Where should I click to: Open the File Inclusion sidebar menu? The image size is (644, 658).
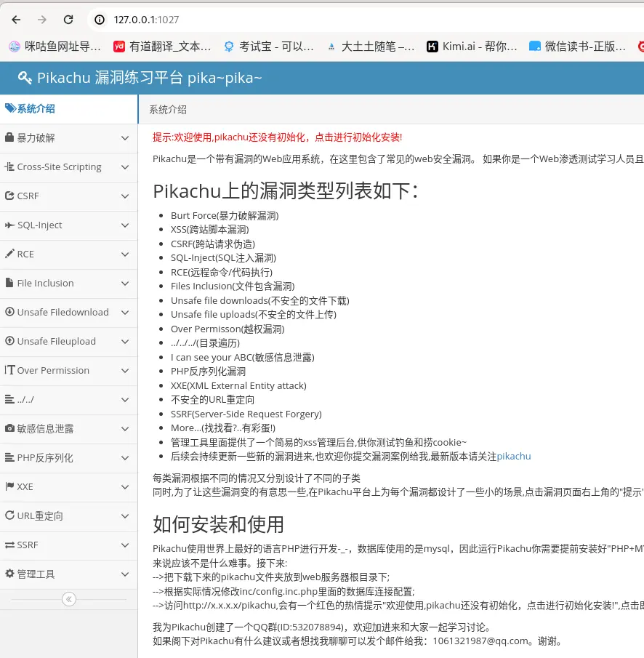(69, 284)
